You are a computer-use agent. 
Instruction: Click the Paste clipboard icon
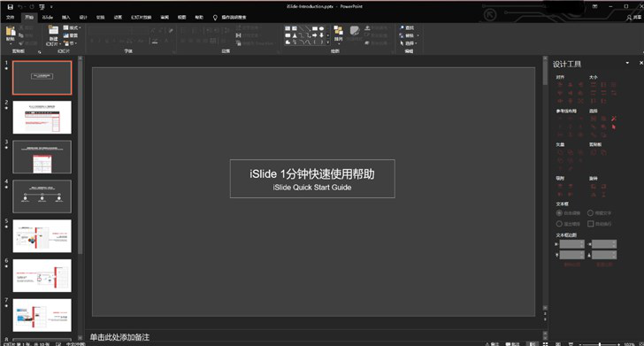coord(11,33)
